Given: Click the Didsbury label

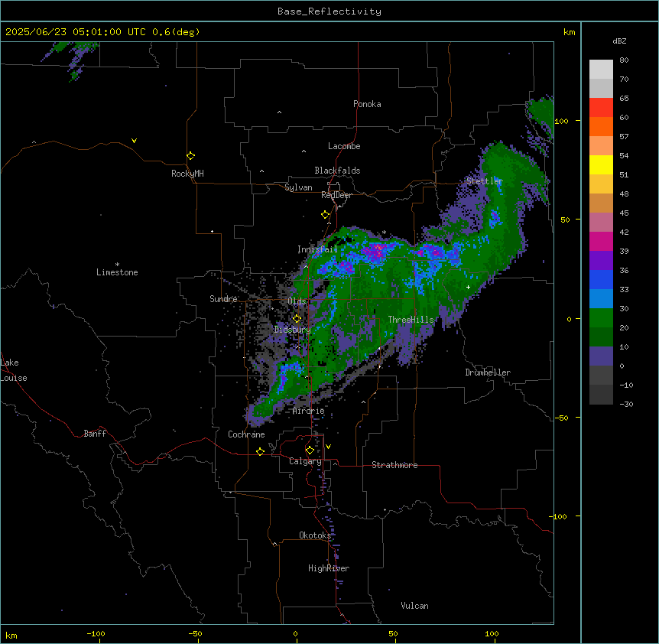Looking at the screenshot, I should click(293, 330).
